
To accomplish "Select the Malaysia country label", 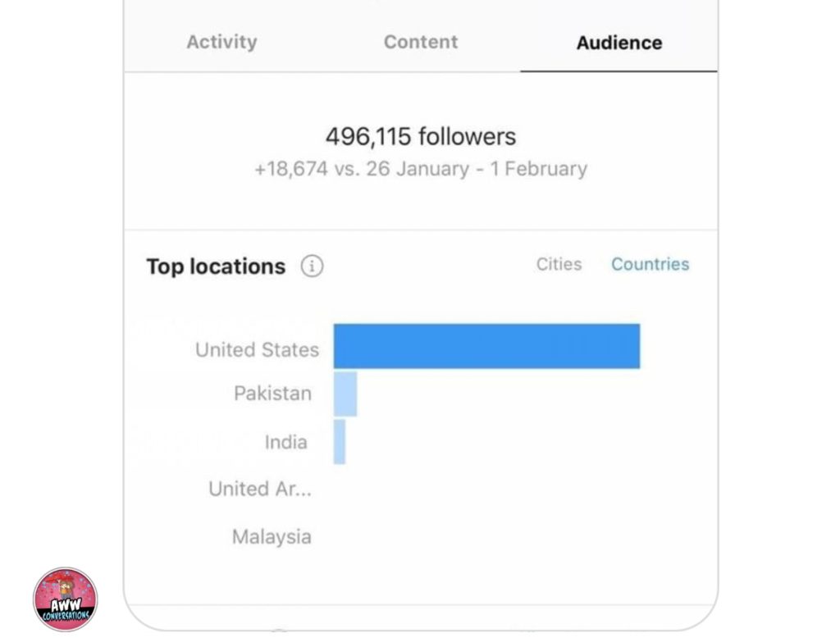I will [x=272, y=537].
